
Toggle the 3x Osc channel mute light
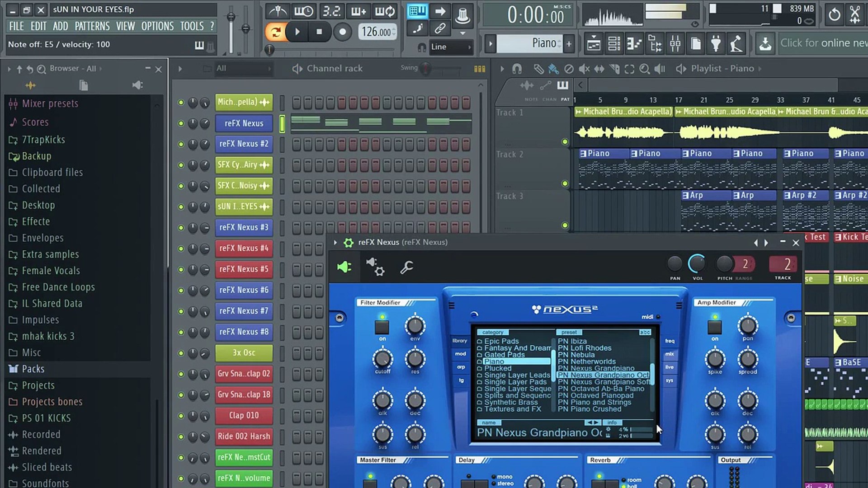click(x=181, y=353)
